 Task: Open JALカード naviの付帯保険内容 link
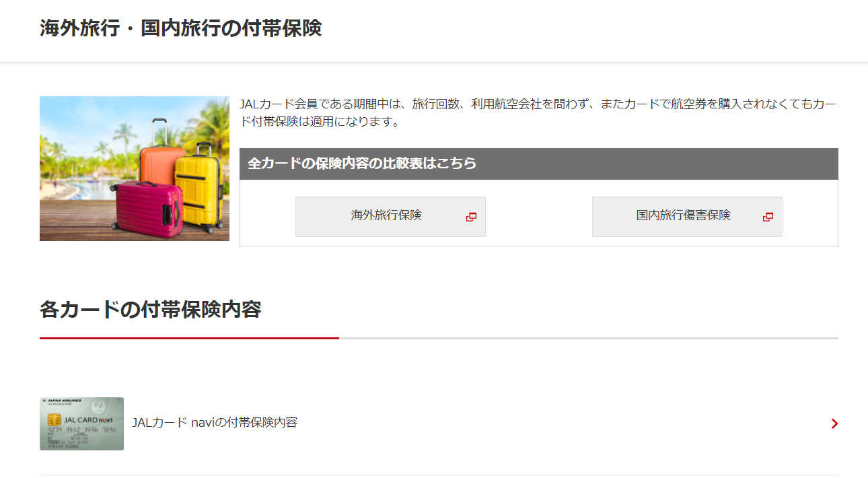(215, 423)
